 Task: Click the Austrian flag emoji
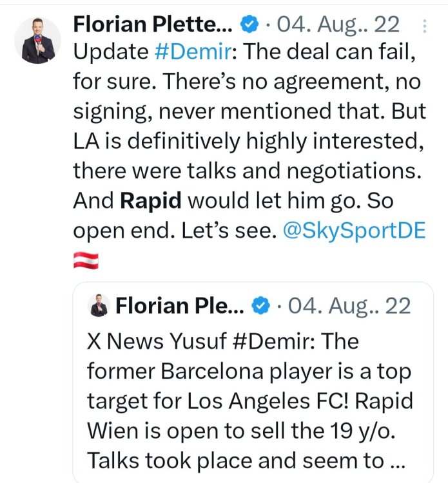[86, 261]
